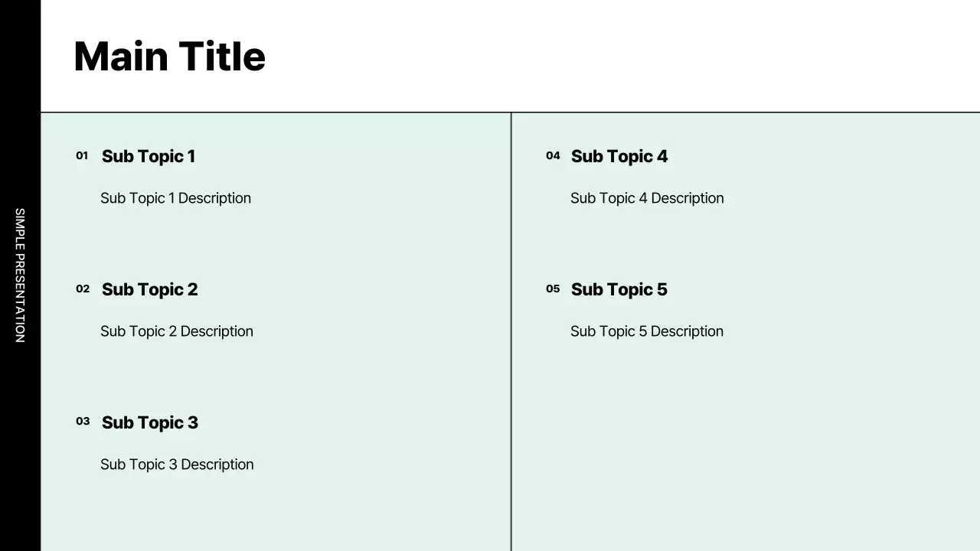Select the Sub Topic 1 heading
This screenshot has width=980, height=551.
(x=149, y=156)
